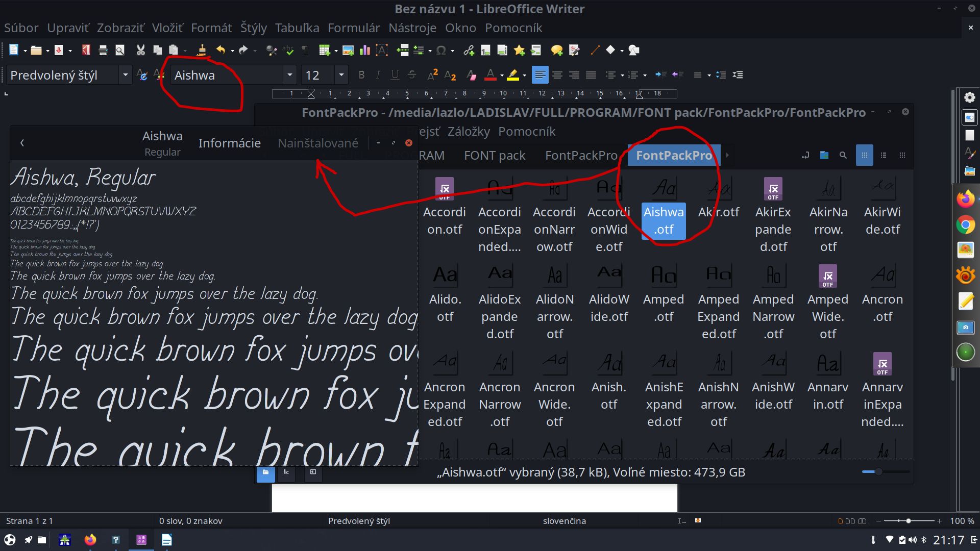Click the Insert Chart icon

364,50
